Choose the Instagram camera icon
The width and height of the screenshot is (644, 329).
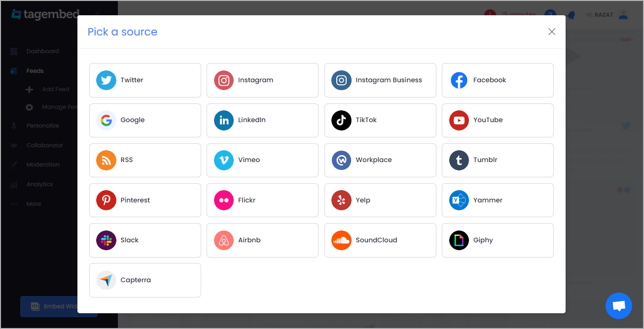coord(223,80)
